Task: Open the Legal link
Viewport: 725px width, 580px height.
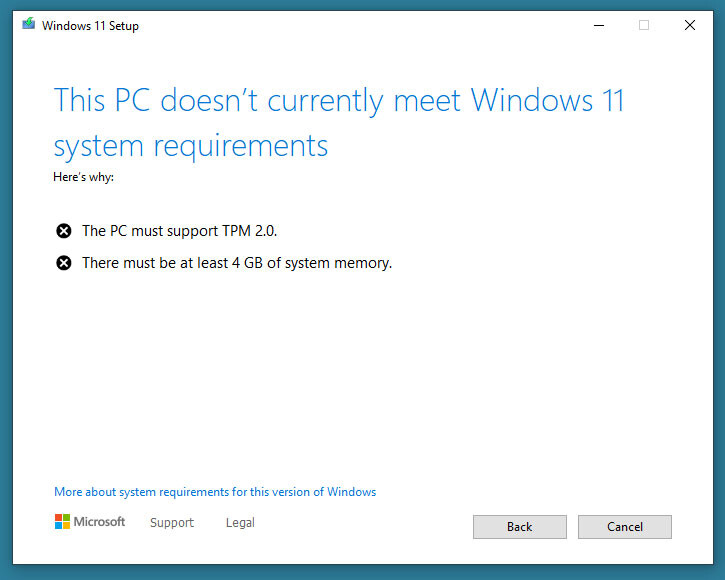Action: [x=240, y=523]
